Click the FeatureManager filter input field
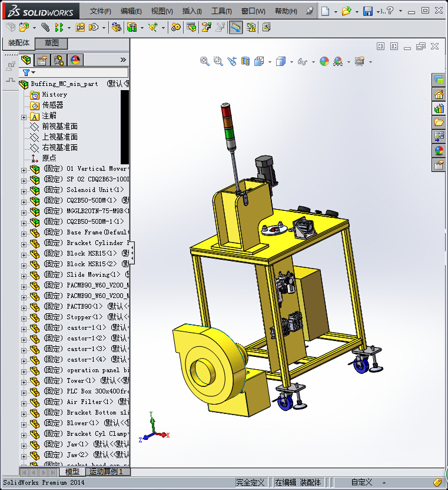 pos(74,72)
